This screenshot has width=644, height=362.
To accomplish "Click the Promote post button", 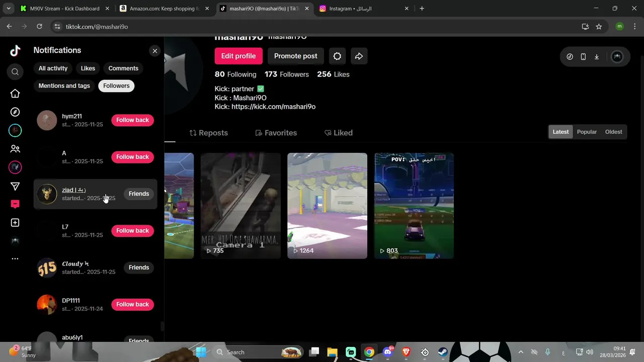I will point(296,56).
